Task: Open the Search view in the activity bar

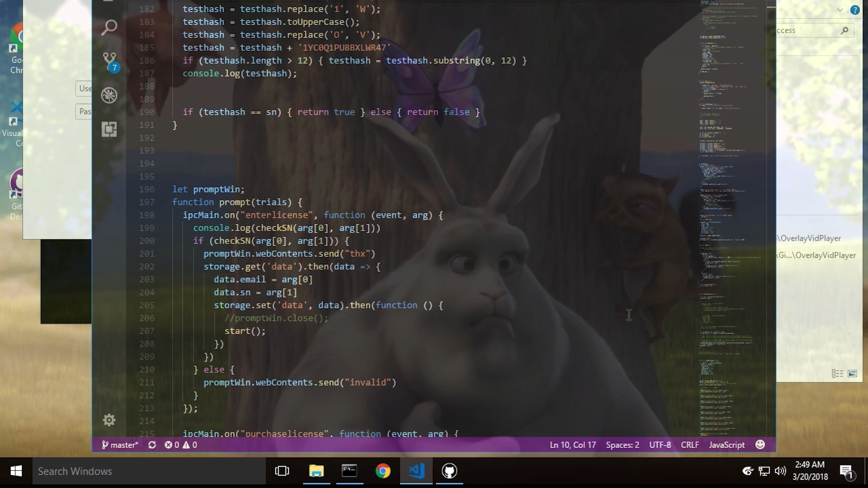Action: point(109,27)
